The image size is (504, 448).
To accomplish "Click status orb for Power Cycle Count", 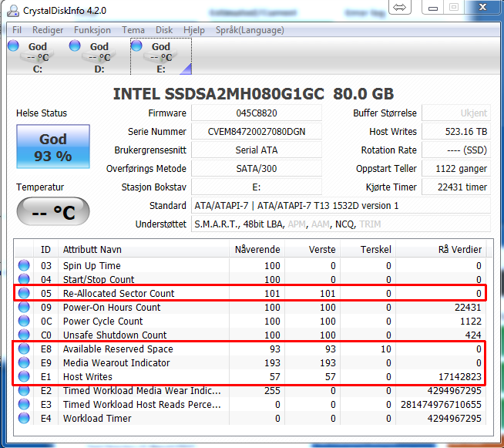I will coord(24,321).
